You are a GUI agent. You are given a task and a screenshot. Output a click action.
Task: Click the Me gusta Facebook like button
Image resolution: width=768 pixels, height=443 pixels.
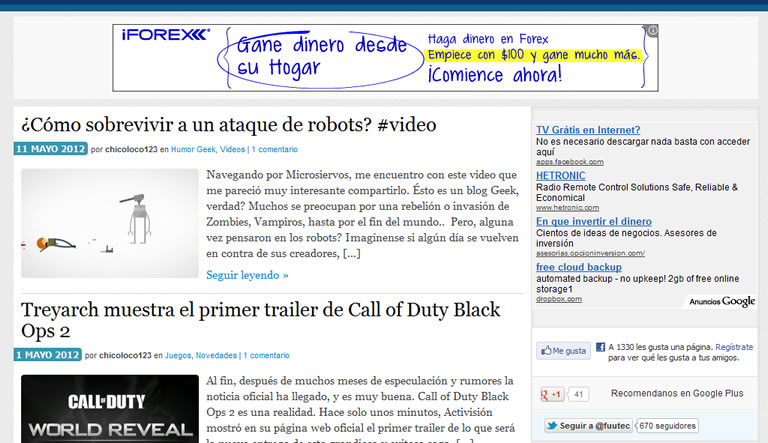point(563,351)
